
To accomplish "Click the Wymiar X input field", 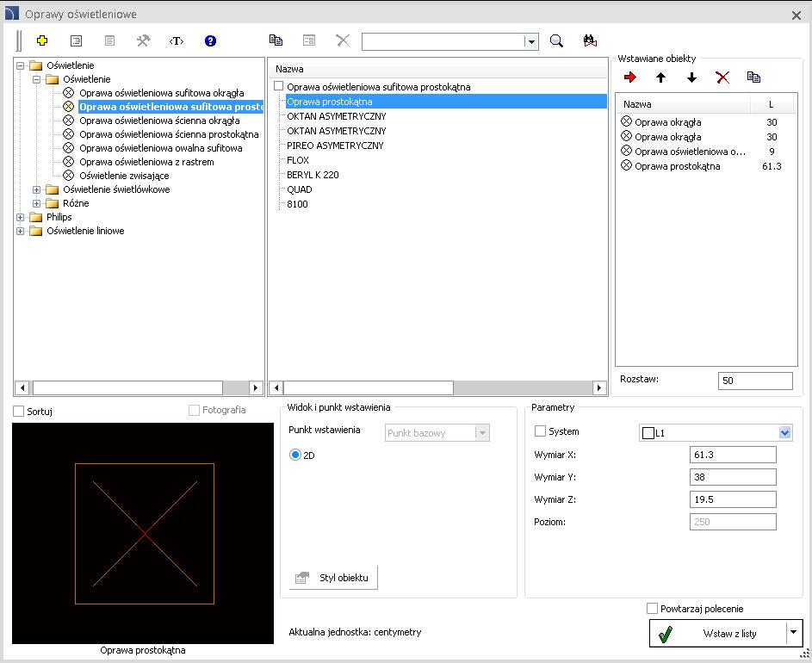I will (x=733, y=455).
